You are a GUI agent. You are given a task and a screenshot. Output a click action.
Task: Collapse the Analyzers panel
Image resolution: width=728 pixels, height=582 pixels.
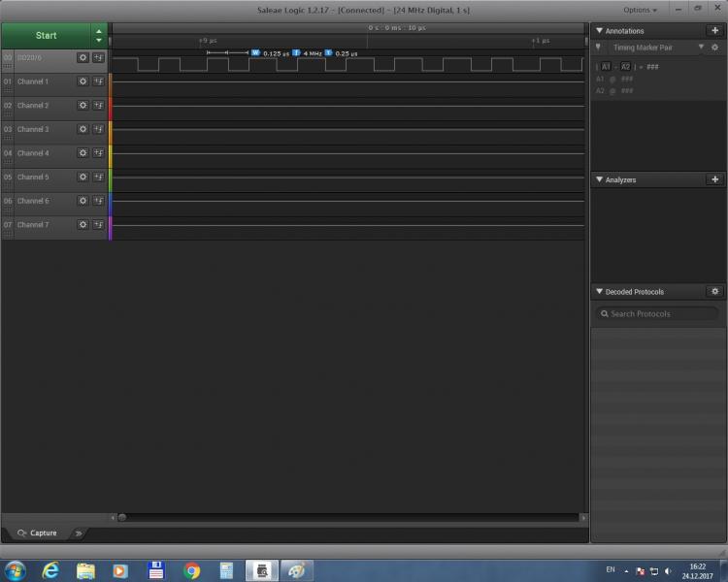[598, 179]
